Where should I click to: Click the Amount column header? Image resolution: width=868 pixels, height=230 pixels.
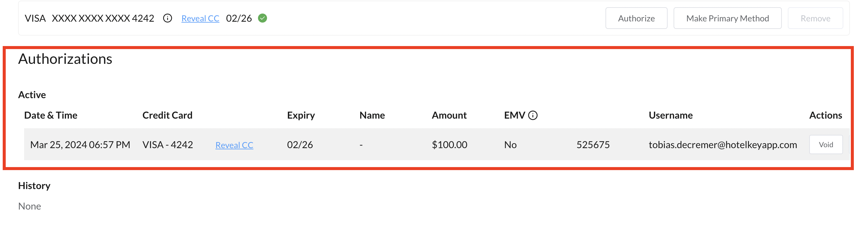449,116
